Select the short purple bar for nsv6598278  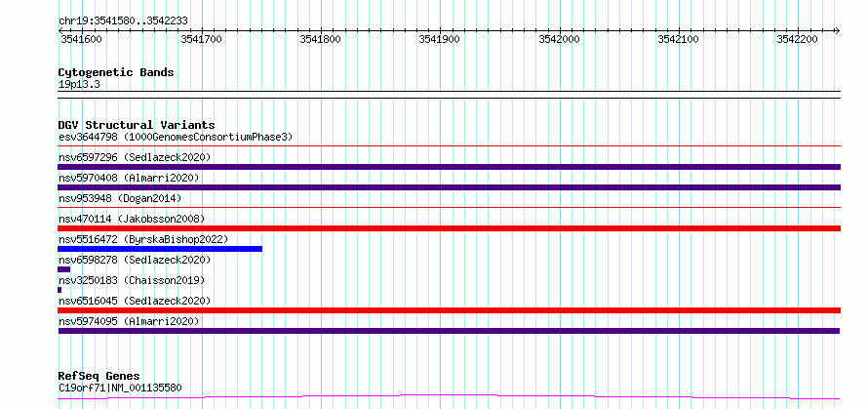click(64, 269)
